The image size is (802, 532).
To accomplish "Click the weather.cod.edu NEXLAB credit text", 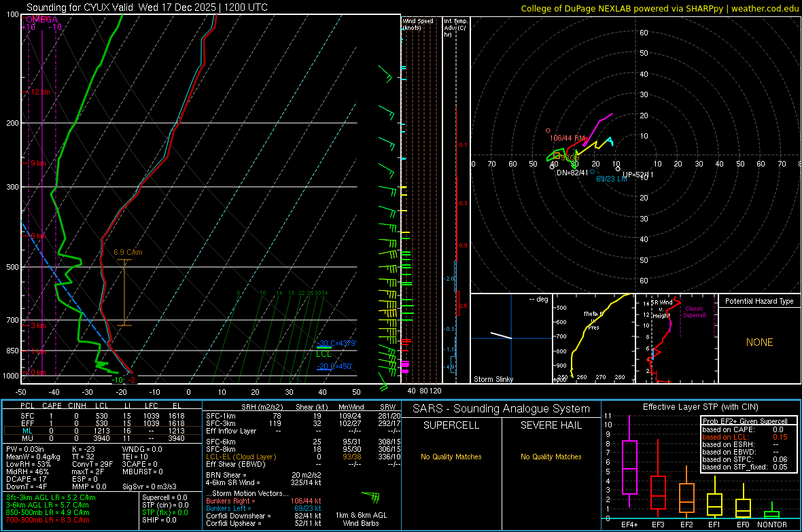I will click(659, 8).
